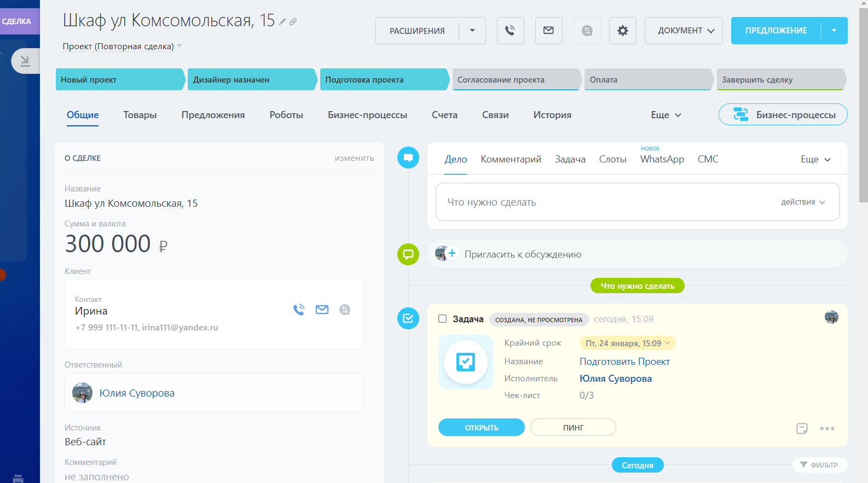Open the действия dropdown
The width and height of the screenshot is (868, 483).
click(x=803, y=202)
